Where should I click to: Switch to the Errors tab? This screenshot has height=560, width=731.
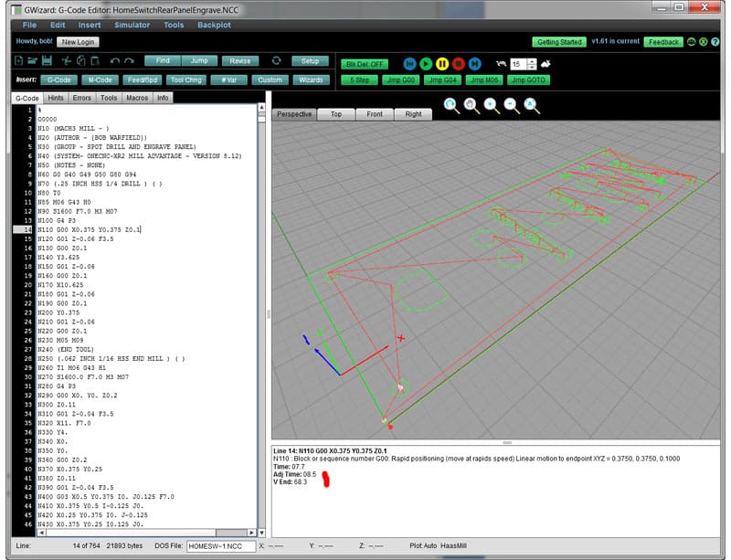[80, 97]
